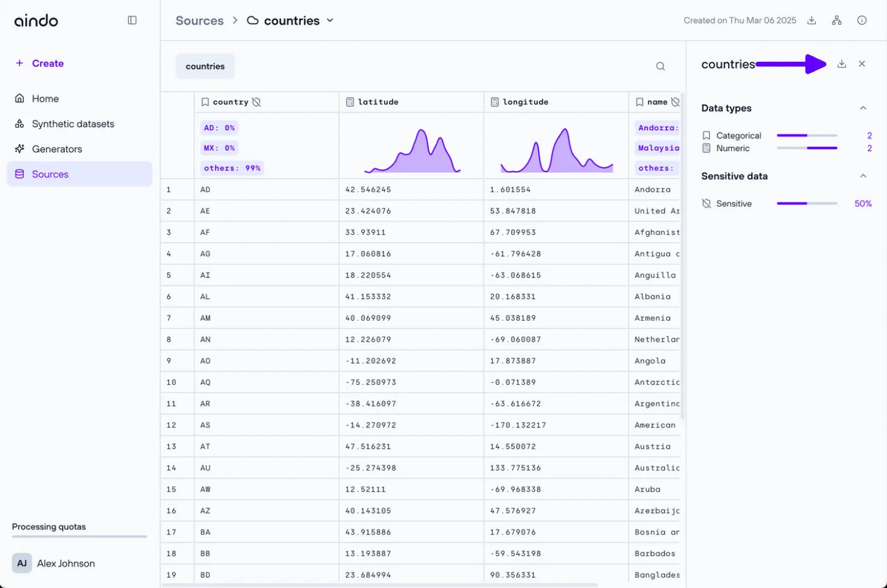Image resolution: width=887 pixels, height=588 pixels.
Task: Toggle sensitive flag on name column
Action: point(675,102)
